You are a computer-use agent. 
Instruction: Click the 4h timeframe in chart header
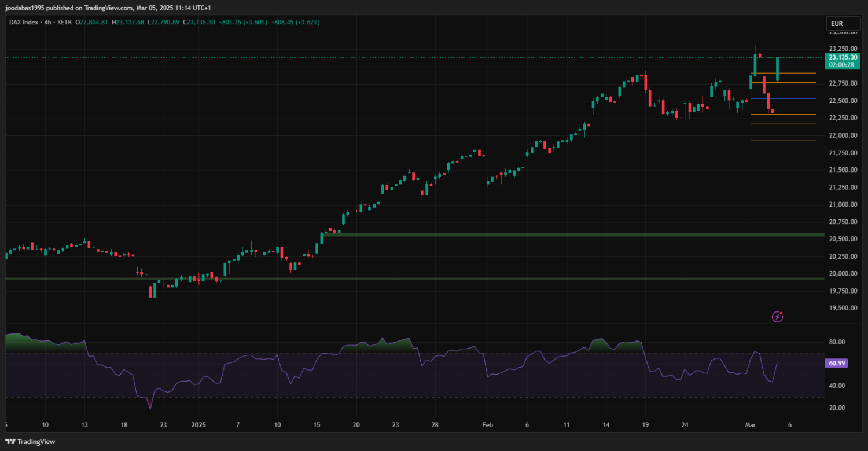(x=48, y=22)
